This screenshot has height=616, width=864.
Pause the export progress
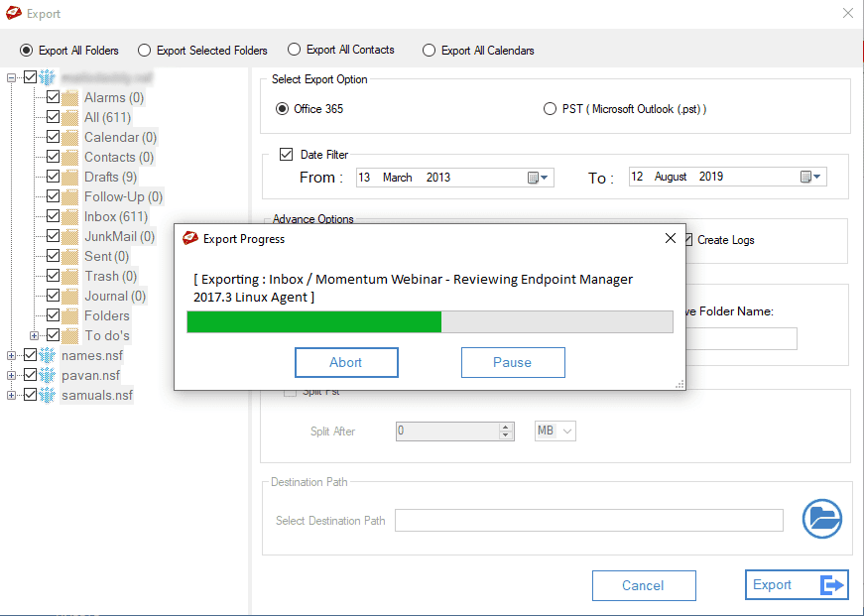pyautogui.click(x=513, y=362)
